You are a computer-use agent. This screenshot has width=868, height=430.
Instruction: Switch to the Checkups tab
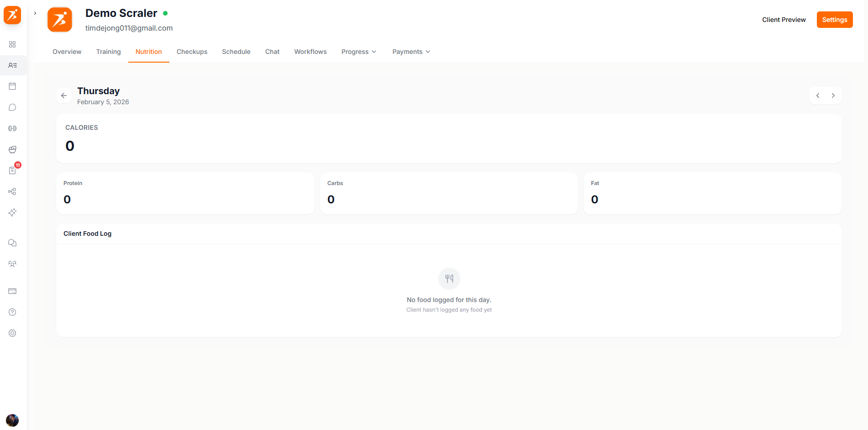coord(192,52)
